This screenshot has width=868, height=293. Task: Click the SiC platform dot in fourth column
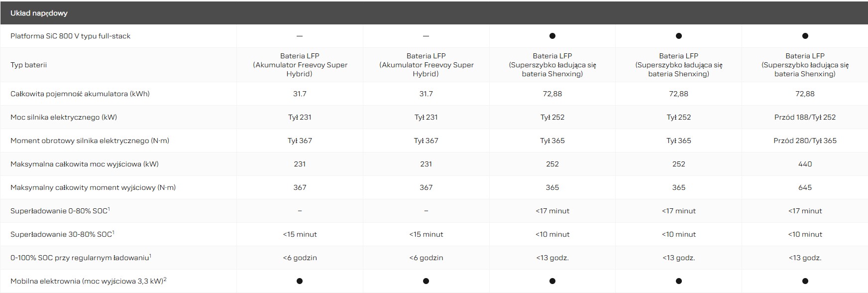click(x=678, y=36)
